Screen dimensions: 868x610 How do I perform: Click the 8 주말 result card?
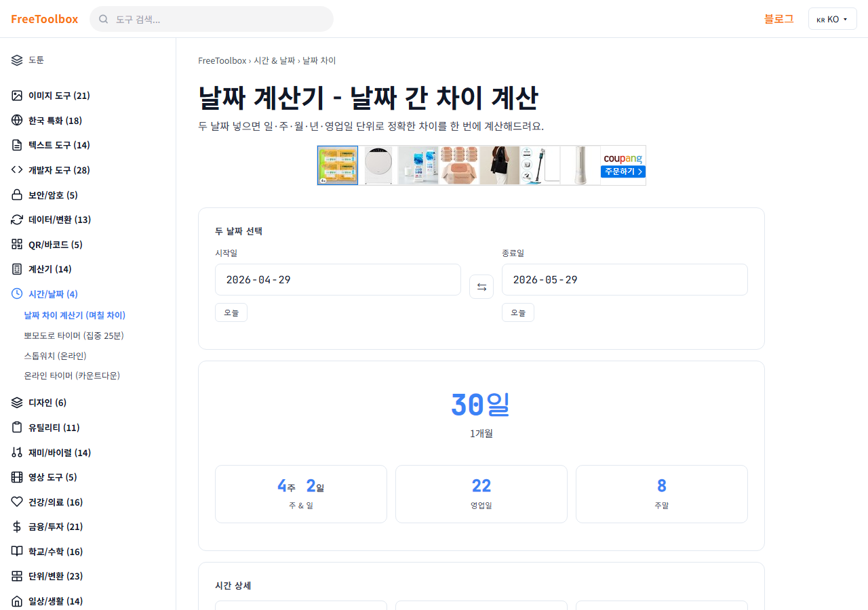tap(662, 494)
